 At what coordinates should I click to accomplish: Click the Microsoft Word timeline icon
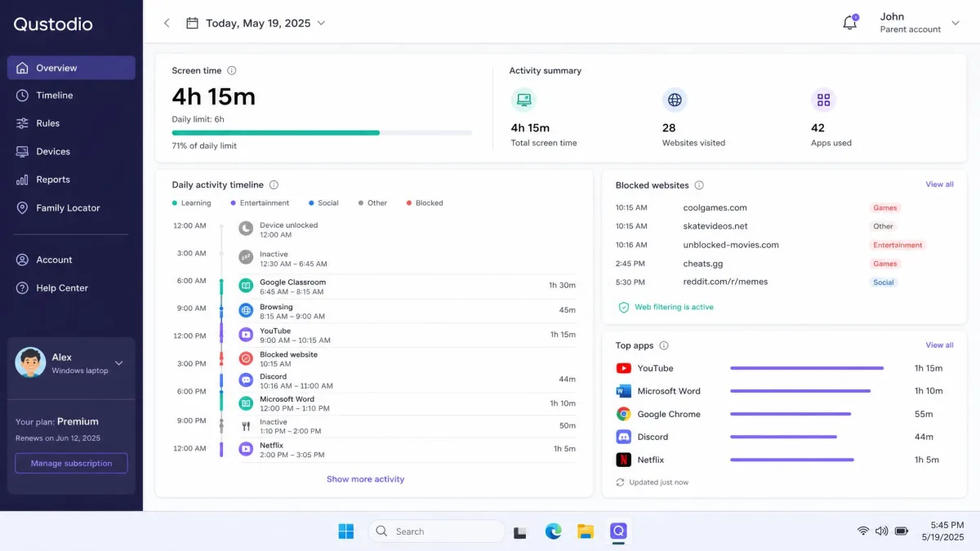[246, 403]
